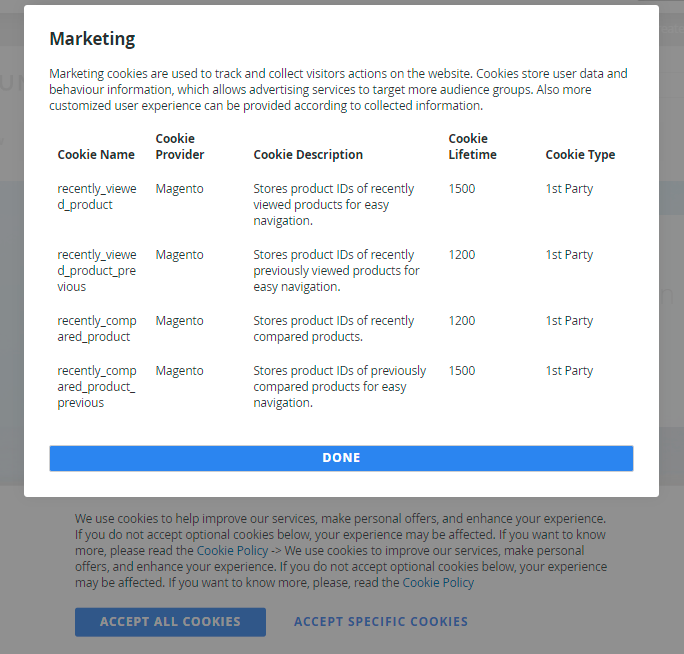The width and height of the screenshot is (684, 654).
Task: Click the Marketing cookies explanation paragraph
Action: pos(338,89)
